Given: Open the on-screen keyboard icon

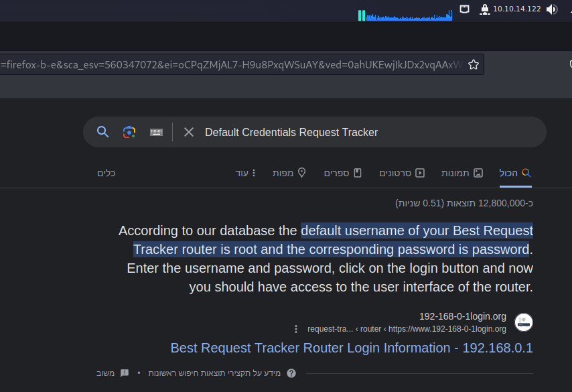Looking at the screenshot, I should [x=156, y=132].
